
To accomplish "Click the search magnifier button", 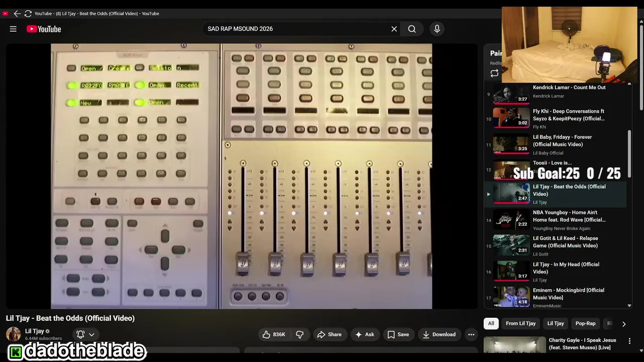I will tap(412, 29).
